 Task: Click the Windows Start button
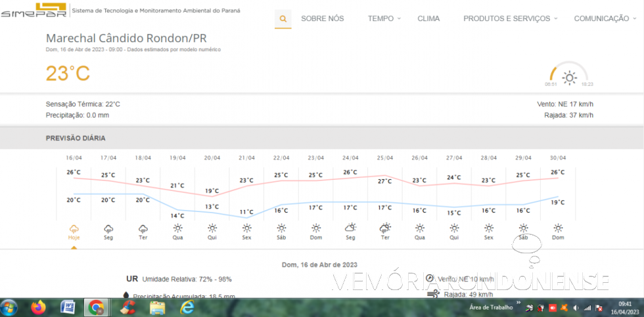click(x=10, y=307)
